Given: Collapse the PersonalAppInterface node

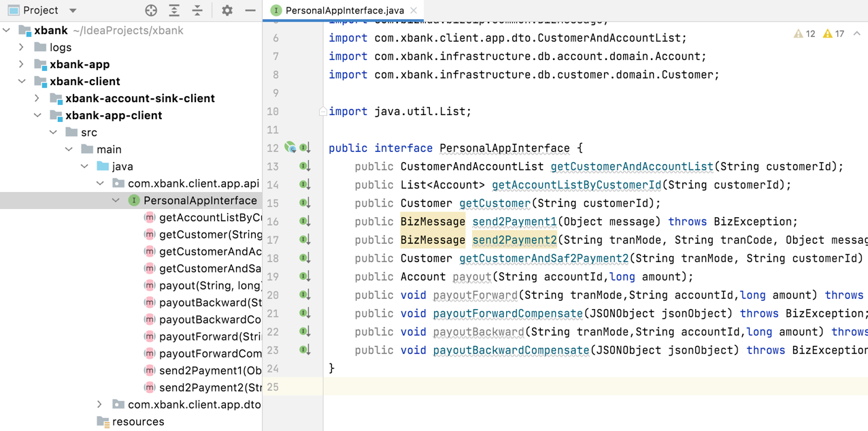Looking at the screenshot, I should coord(116,200).
